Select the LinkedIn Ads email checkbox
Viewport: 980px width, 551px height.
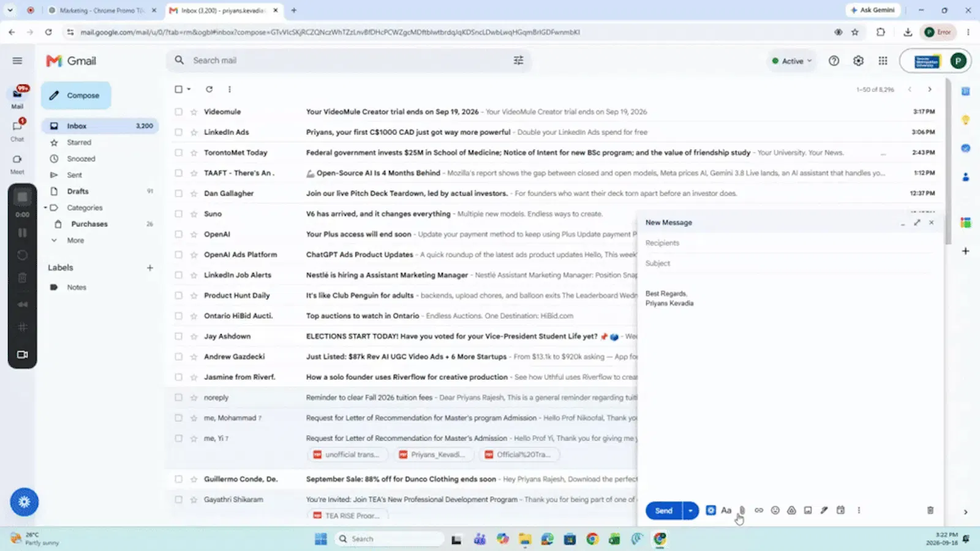(x=178, y=132)
